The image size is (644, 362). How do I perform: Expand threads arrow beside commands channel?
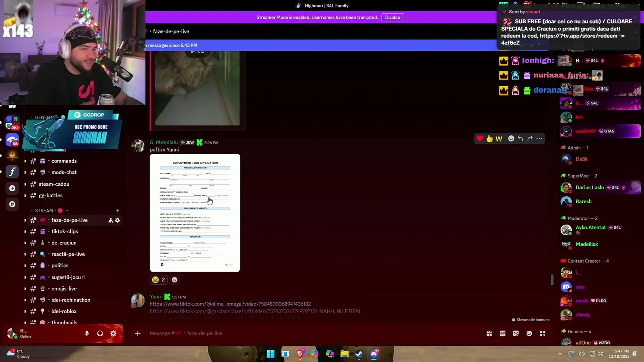coord(25,161)
